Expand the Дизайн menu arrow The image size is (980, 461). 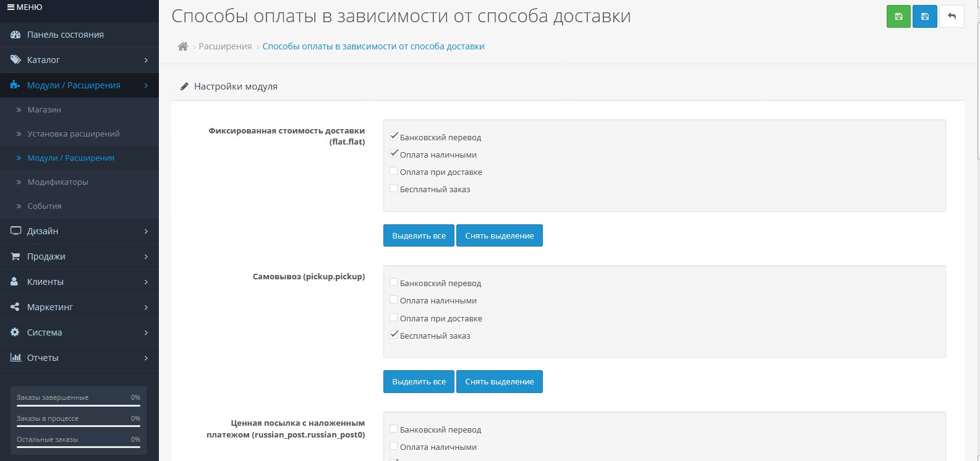point(146,231)
